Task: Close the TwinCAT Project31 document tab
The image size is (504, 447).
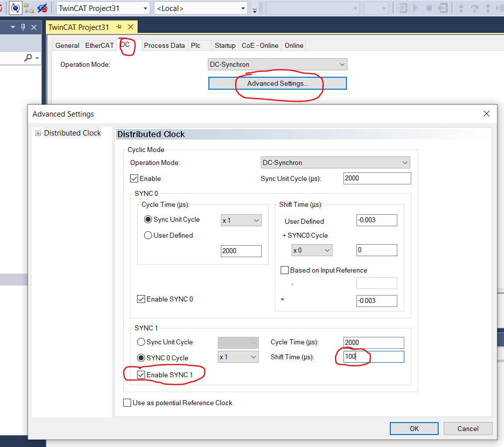Action: (x=131, y=27)
